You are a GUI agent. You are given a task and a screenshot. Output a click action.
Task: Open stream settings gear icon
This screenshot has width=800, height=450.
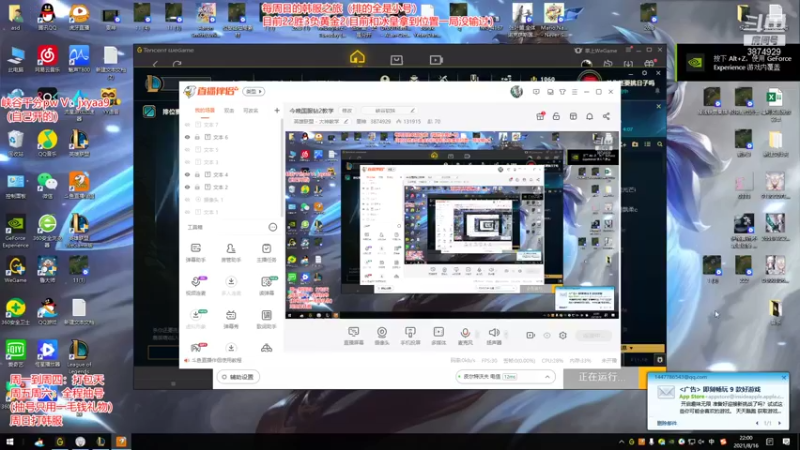click(x=563, y=335)
